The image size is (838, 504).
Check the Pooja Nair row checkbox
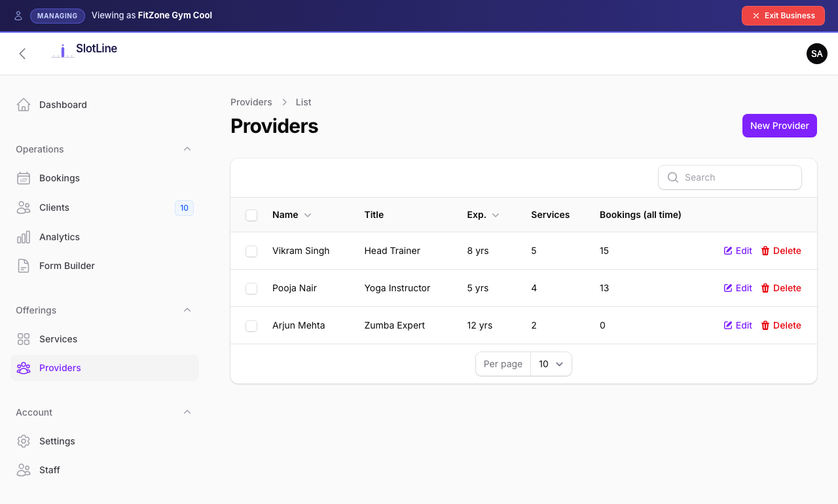point(251,289)
